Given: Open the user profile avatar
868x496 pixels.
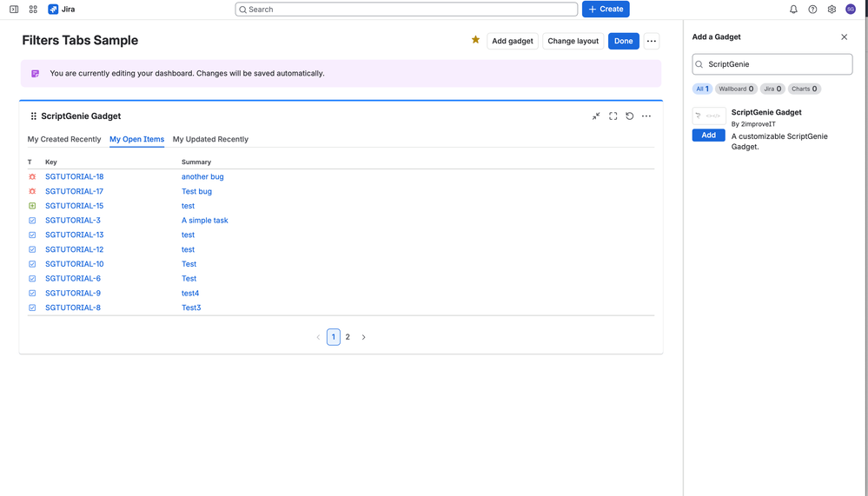Looking at the screenshot, I should click(851, 10).
